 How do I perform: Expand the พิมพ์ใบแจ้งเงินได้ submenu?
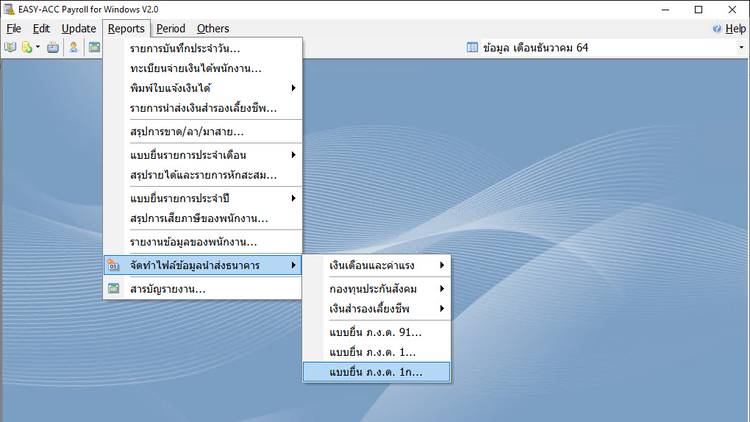pyautogui.click(x=203, y=88)
